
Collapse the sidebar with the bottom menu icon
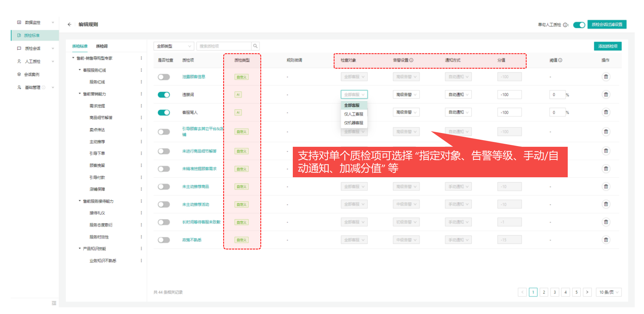[x=54, y=303]
